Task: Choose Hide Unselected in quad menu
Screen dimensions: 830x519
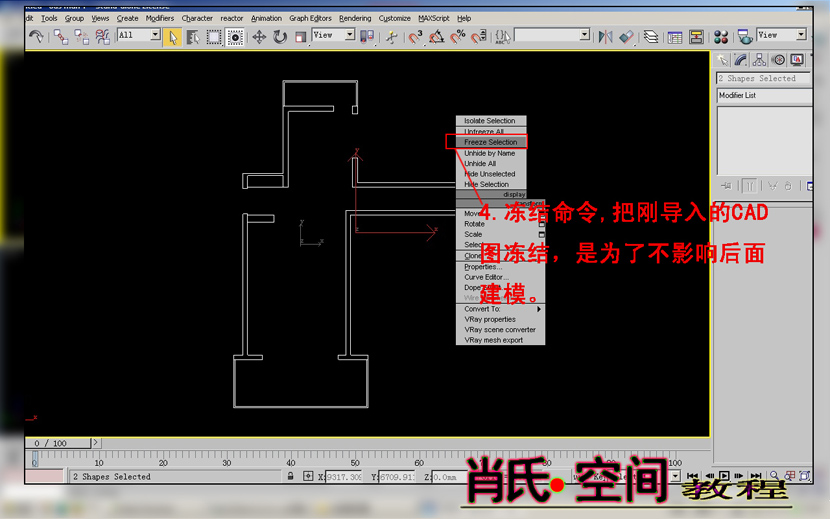Action: click(490, 174)
